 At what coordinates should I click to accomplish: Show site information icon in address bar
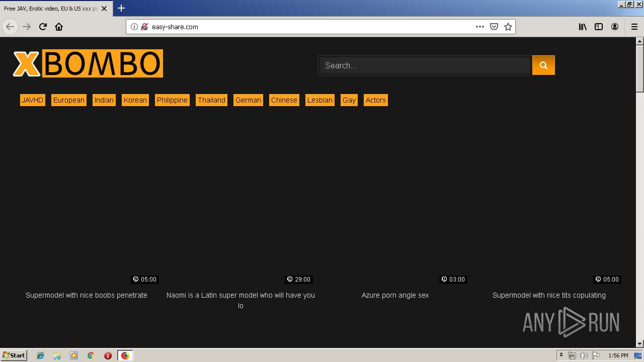point(134,27)
